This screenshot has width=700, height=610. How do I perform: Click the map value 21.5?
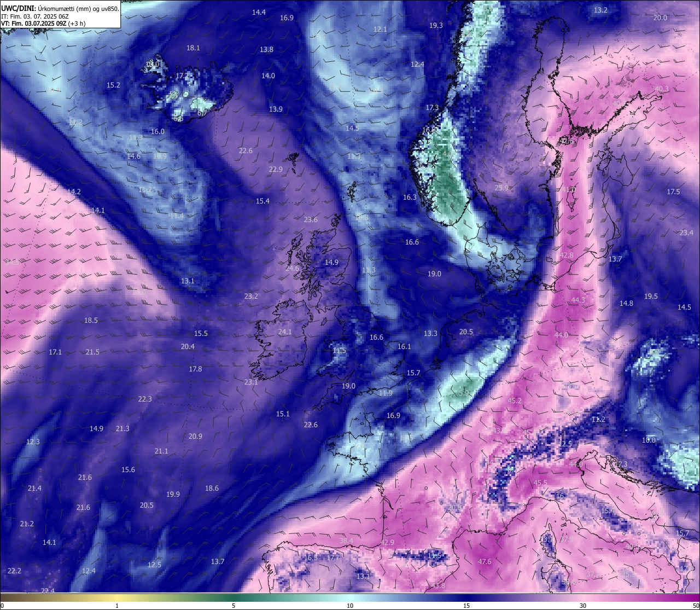(92, 352)
